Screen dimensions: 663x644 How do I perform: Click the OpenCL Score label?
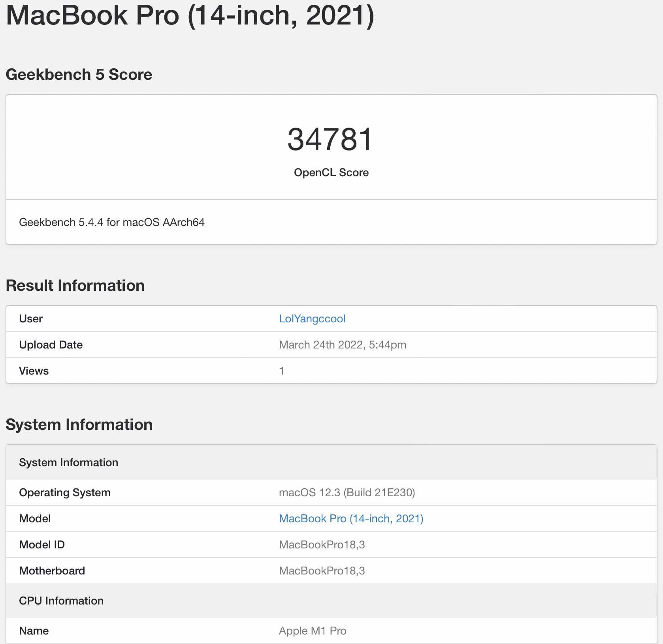pyautogui.click(x=331, y=173)
